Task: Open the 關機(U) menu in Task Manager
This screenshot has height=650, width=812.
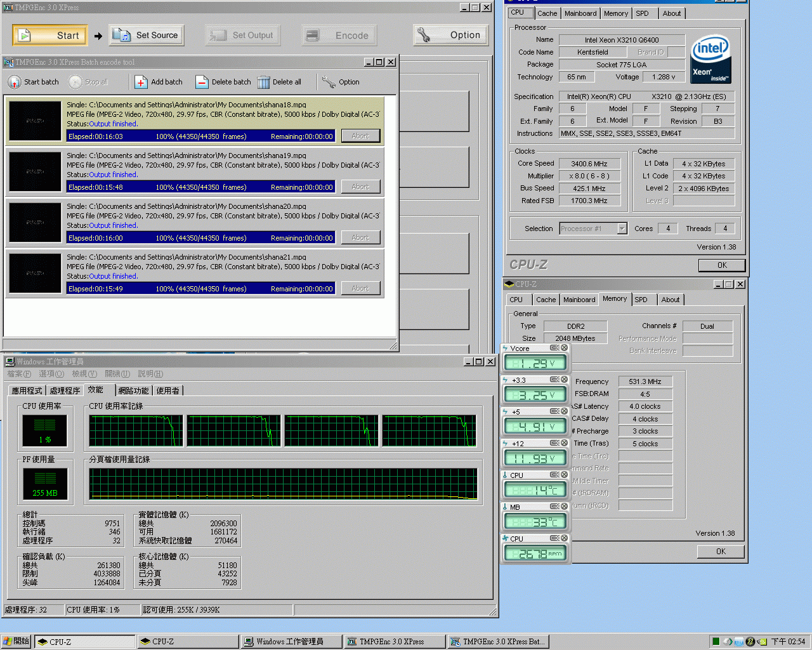Action: 117,374
